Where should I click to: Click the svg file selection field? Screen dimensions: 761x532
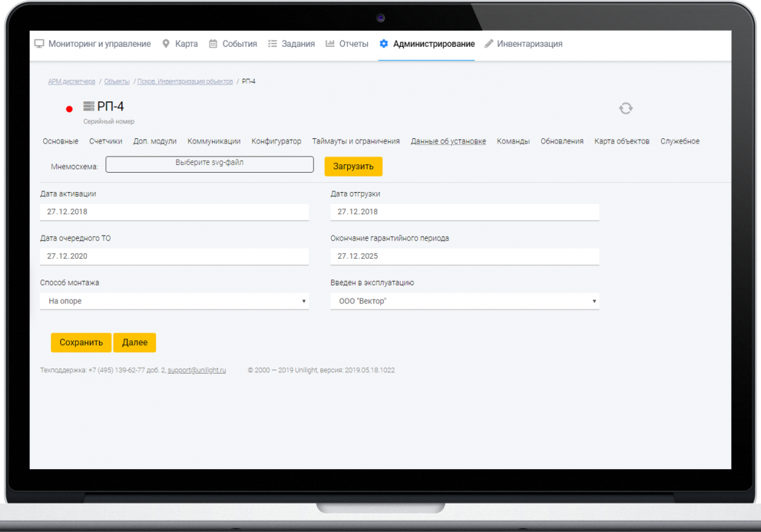pos(210,164)
